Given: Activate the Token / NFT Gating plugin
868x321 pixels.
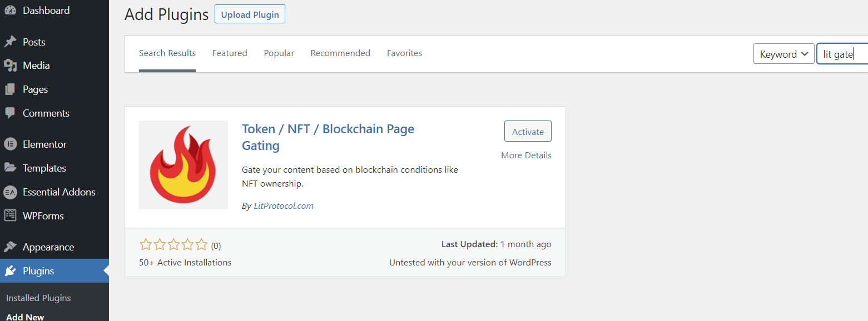Looking at the screenshot, I should (528, 132).
